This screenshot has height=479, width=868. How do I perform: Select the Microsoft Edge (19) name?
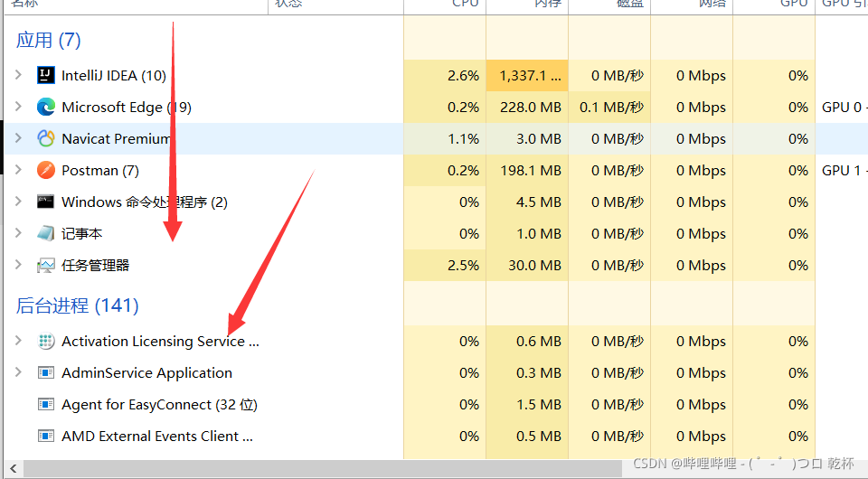click(127, 108)
